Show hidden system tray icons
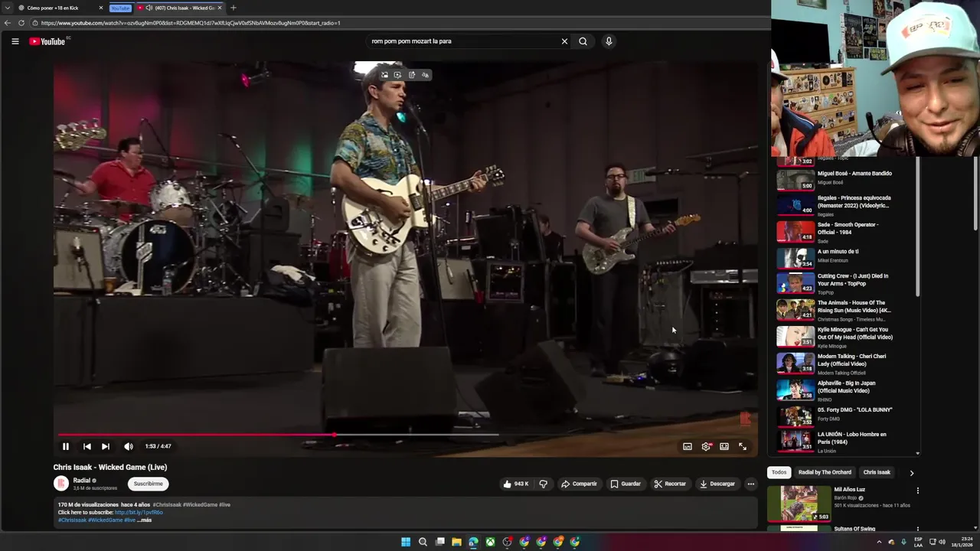Screen dimensions: 980x551 [879, 542]
